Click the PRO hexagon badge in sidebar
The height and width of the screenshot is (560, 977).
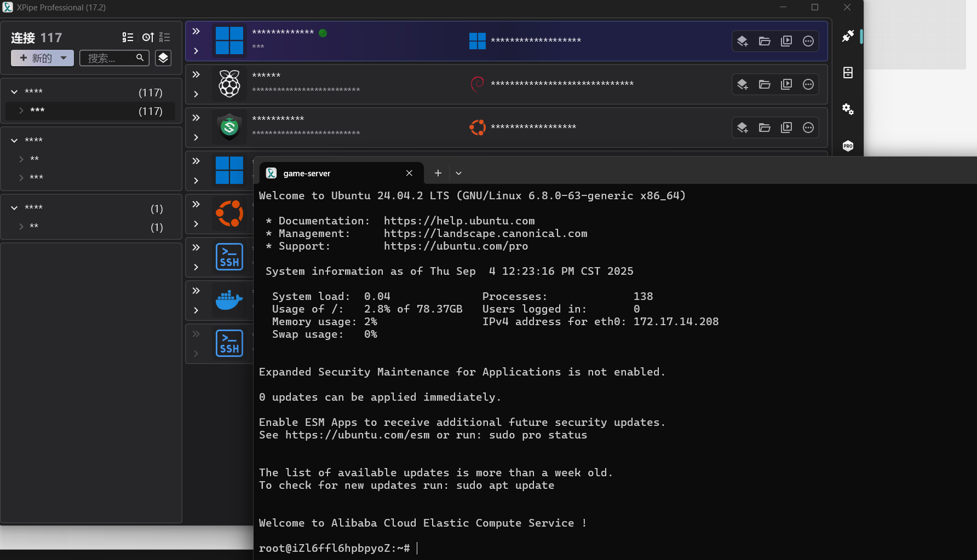pyautogui.click(x=848, y=146)
